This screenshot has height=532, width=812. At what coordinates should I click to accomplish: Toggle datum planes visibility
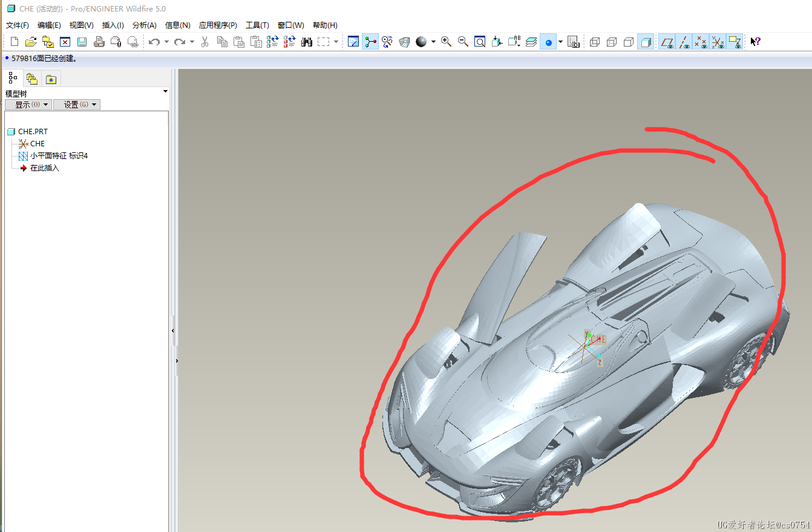pos(667,42)
